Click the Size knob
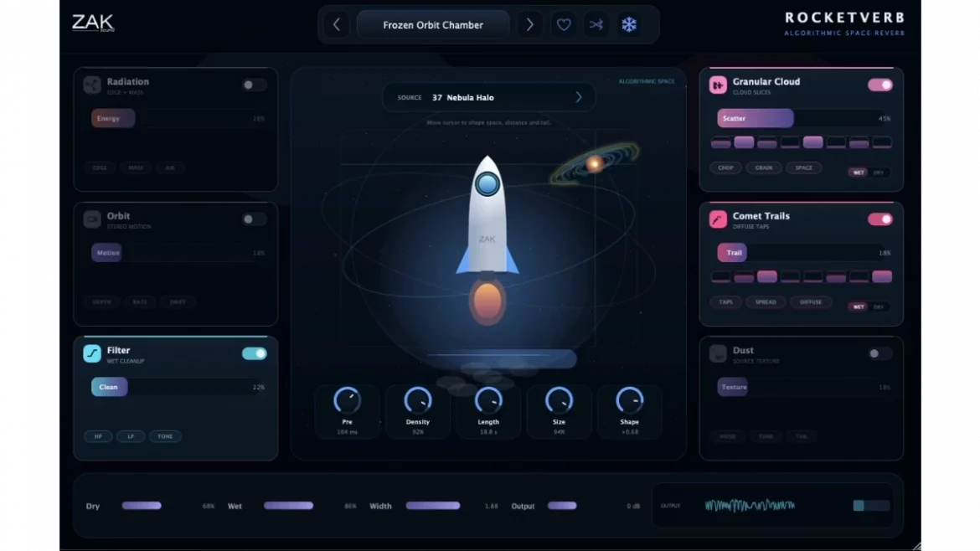980x551 pixels. point(559,401)
